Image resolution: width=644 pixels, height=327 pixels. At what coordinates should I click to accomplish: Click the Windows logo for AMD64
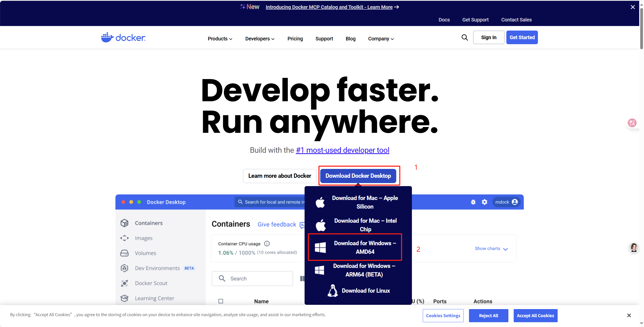pos(320,247)
